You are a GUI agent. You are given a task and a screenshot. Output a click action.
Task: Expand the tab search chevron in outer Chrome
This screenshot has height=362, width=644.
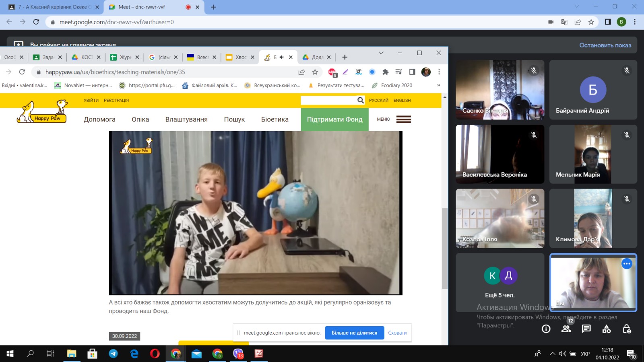[x=577, y=6]
